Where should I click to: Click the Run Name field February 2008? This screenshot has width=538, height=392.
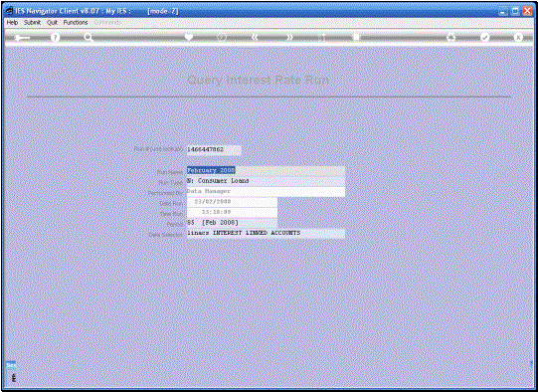tap(266, 170)
